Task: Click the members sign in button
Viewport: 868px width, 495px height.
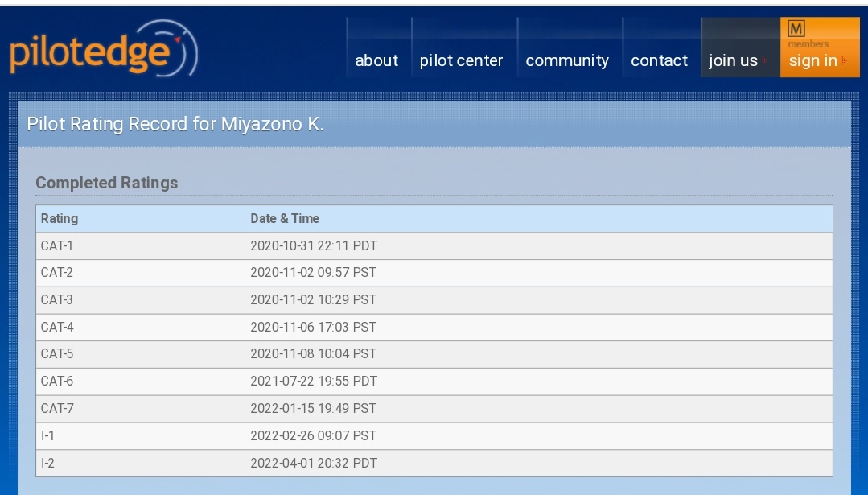Action: [x=819, y=47]
